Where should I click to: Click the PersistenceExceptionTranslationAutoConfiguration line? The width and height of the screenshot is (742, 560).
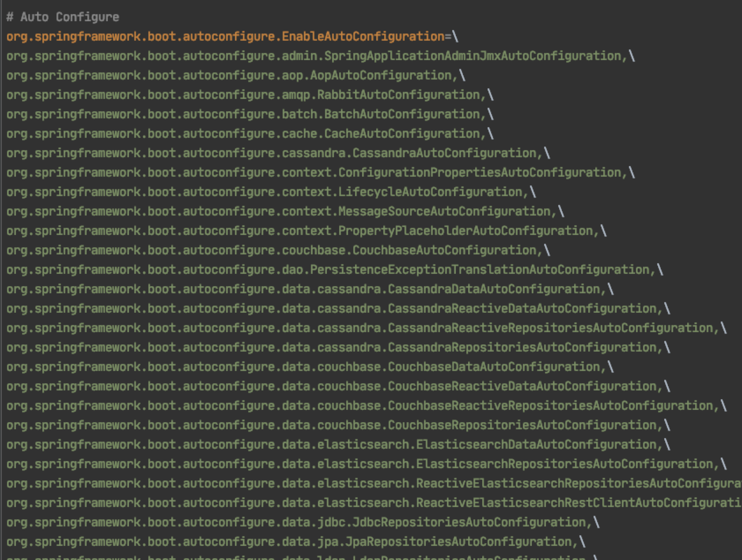coord(335,270)
